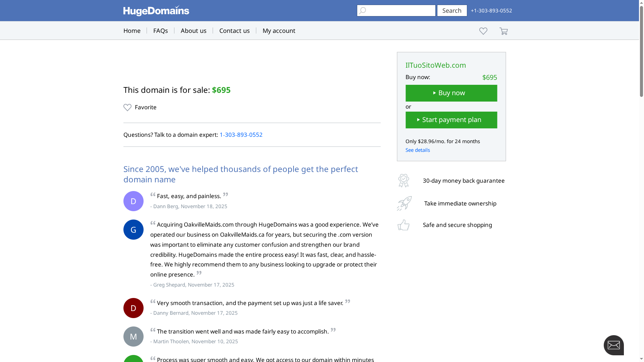Open the chat envelope icon at bottom right

pos(614,345)
